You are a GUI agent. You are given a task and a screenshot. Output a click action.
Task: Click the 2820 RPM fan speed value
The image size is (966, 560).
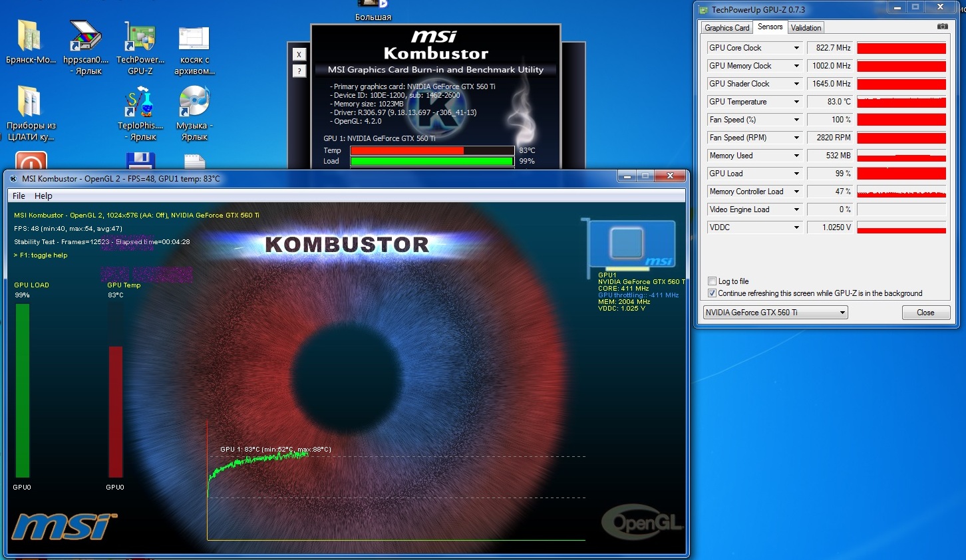830,138
